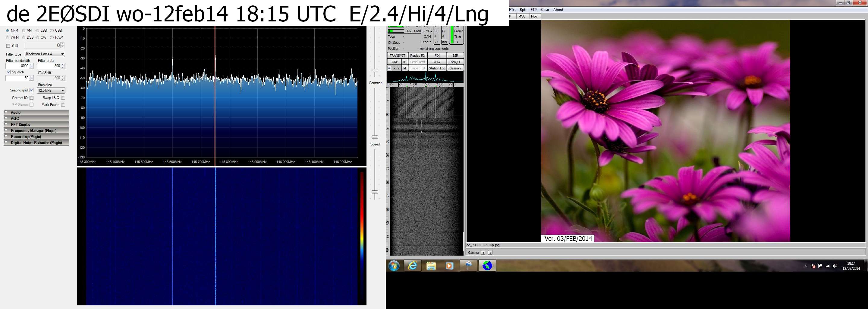Open the Station Log

coord(437,68)
